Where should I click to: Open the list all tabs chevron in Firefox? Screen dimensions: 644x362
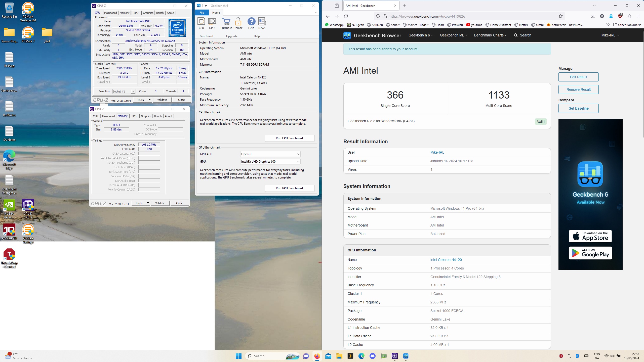click(x=594, y=6)
